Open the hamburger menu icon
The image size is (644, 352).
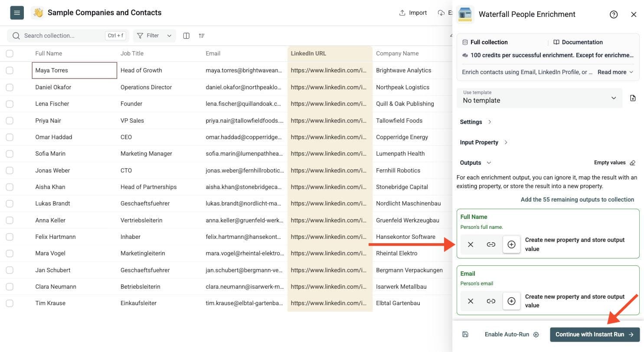click(x=17, y=13)
